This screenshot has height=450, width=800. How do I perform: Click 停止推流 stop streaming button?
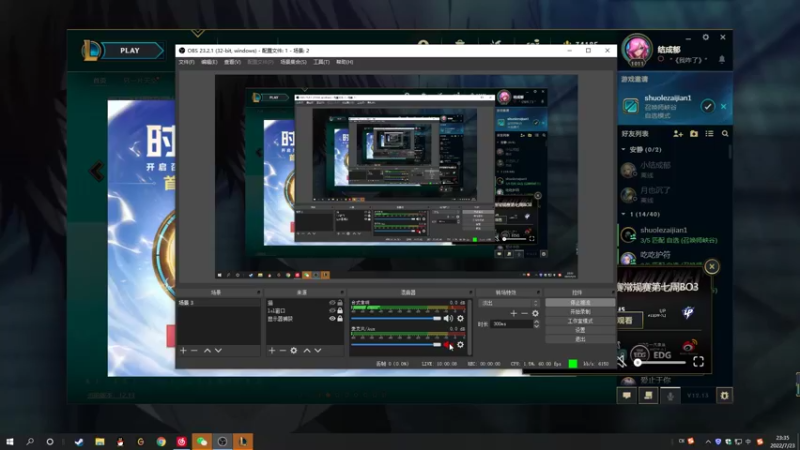[580, 303]
